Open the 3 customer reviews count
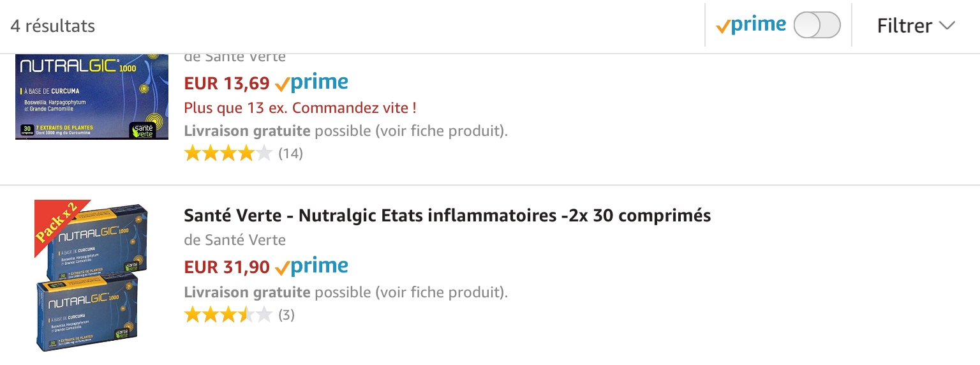This screenshot has height=365, width=980. (x=286, y=315)
